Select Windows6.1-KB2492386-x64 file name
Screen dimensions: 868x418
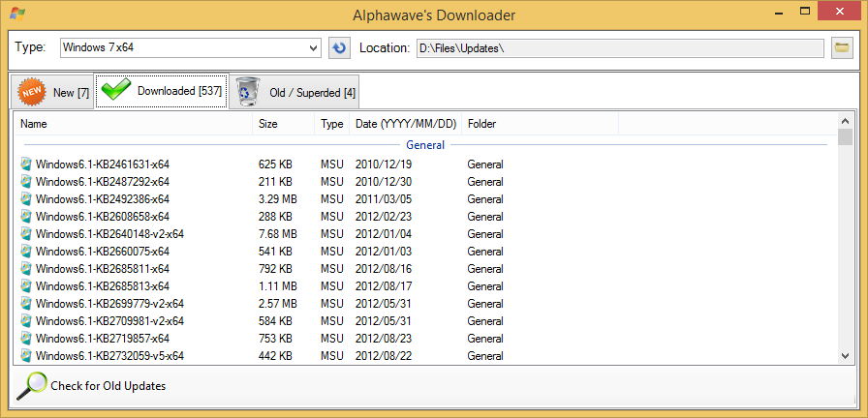pos(103,199)
